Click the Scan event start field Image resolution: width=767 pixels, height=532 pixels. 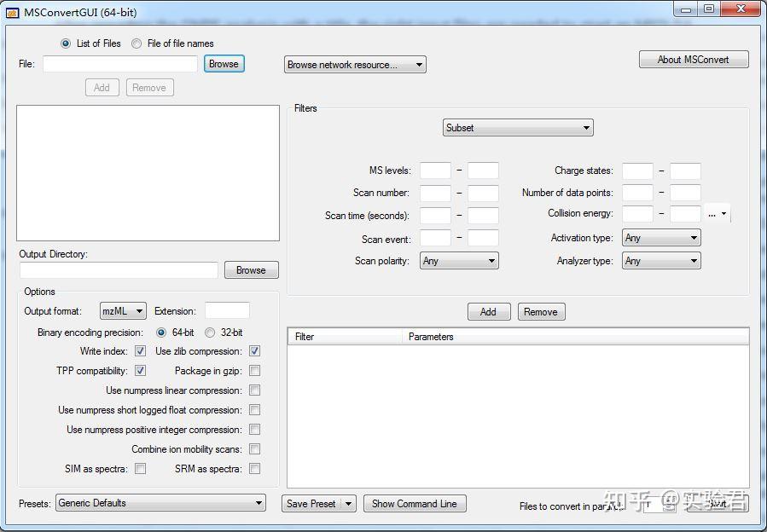click(435, 238)
